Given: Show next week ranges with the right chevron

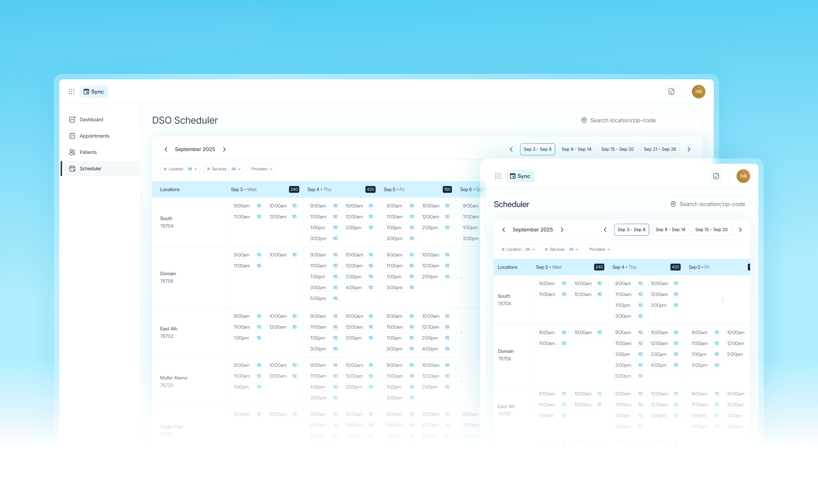Looking at the screenshot, I should point(689,149).
